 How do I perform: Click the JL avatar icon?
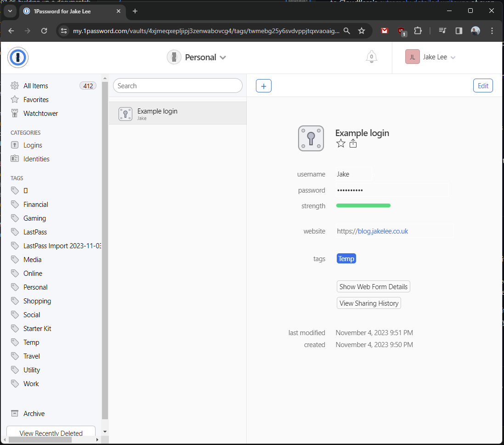point(413,57)
